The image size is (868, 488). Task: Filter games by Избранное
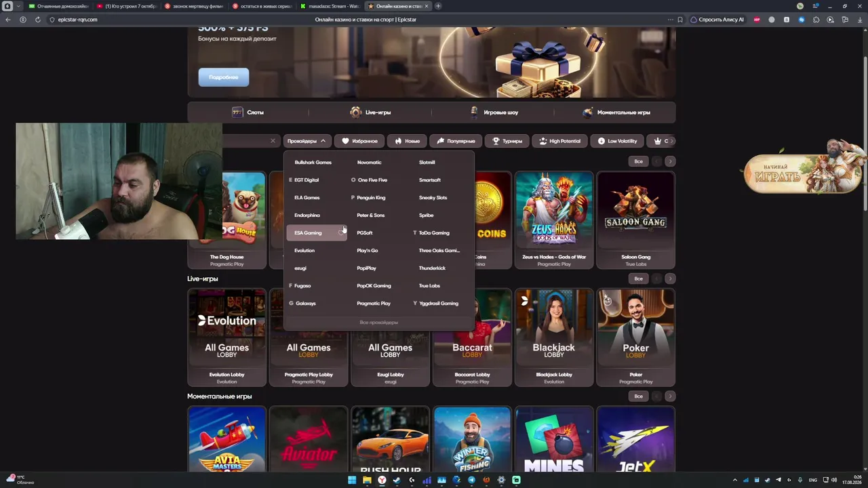359,141
